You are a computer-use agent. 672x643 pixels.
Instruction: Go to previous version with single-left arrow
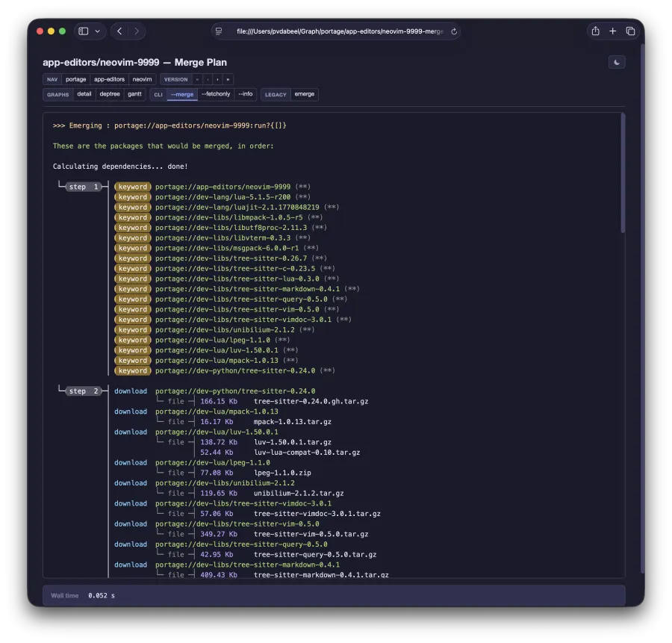point(208,79)
